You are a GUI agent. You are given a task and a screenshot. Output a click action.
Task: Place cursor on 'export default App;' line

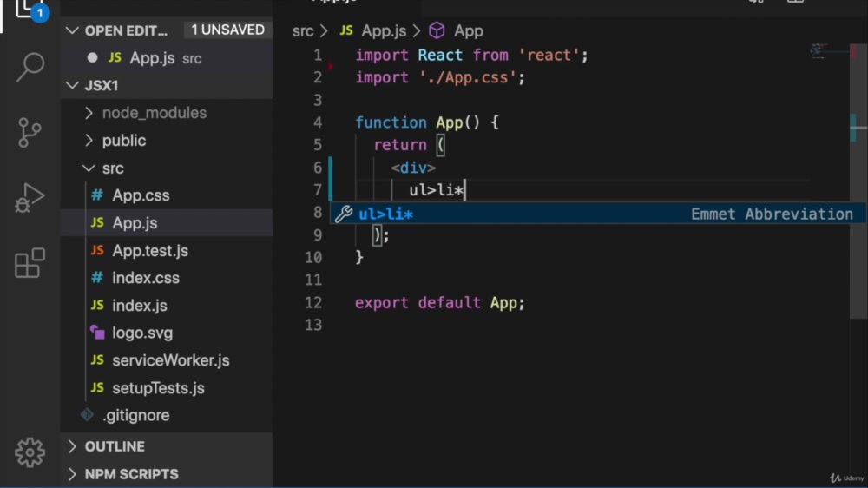(439, 302)
